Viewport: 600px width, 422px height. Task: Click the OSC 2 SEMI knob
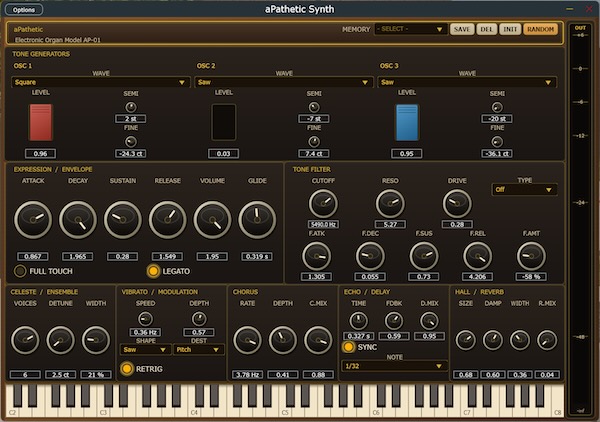pyautogui.click(x=314, y=107)
